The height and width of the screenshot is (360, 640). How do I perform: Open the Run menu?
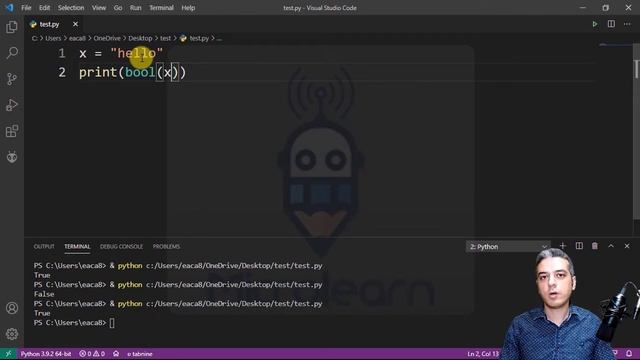[x=136, y=8]
